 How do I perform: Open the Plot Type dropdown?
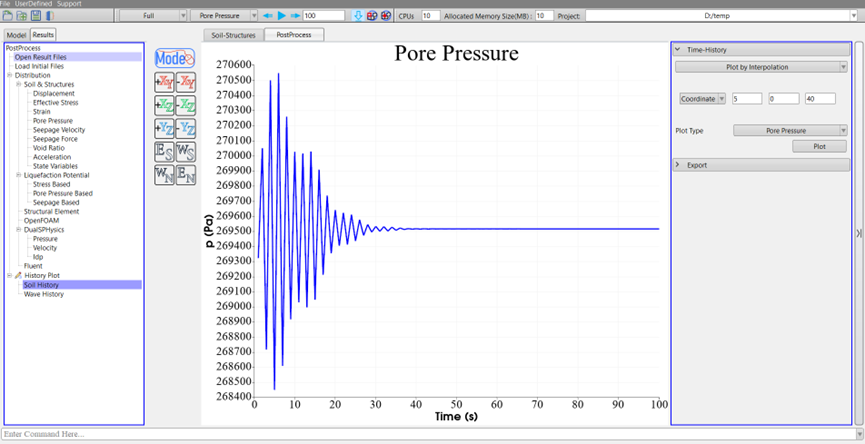tap(790, 131)
